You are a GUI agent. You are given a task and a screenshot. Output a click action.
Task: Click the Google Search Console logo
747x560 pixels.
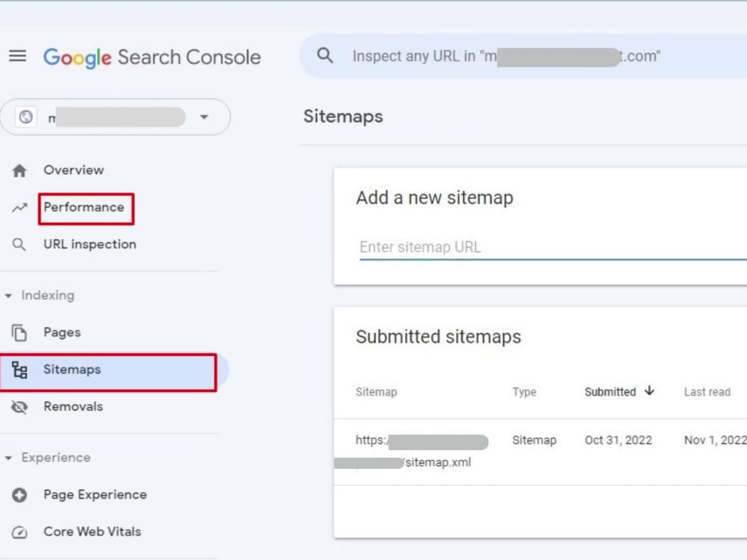coord(152,57)
